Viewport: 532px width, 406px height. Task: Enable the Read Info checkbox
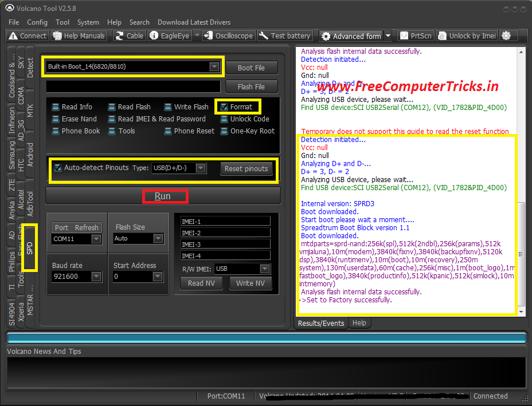(x=56, y=107)
